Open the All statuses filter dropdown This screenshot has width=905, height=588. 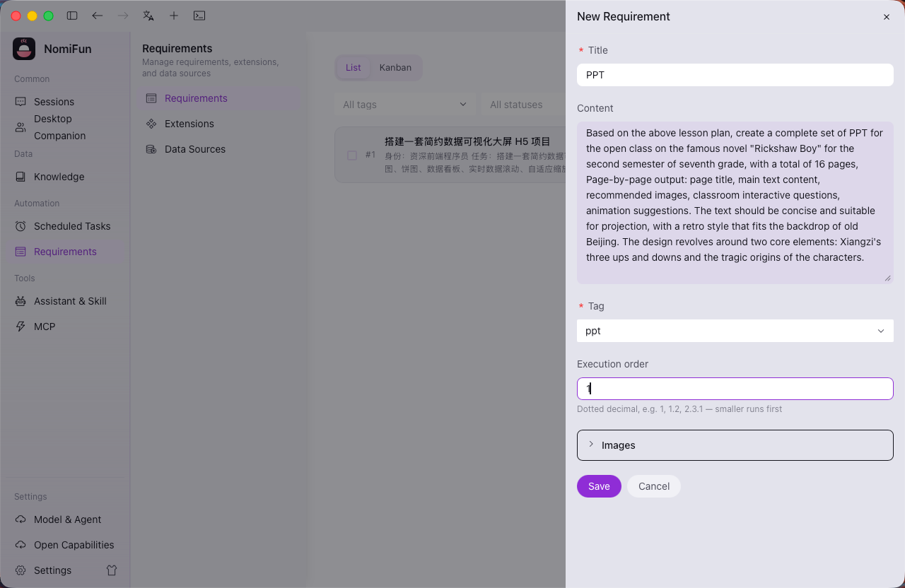tap(523, 105)
